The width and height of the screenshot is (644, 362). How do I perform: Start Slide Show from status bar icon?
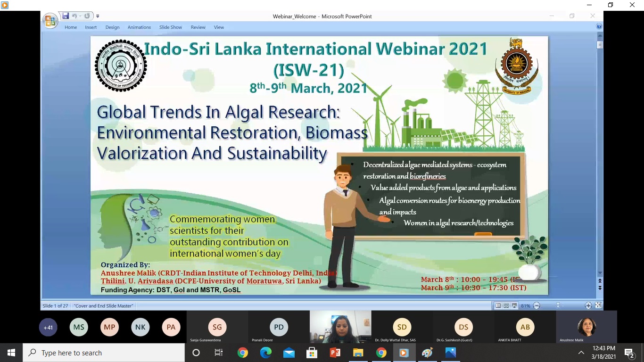(514, 306)
